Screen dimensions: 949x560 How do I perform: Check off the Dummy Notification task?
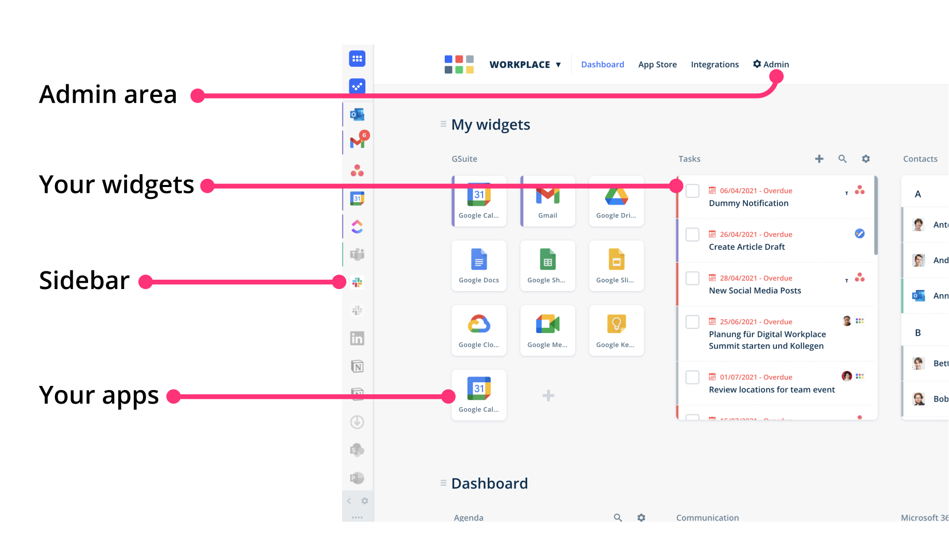(x=692, y=191)
